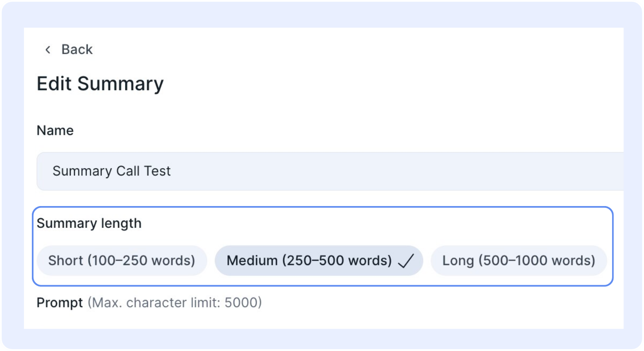The width and height of the screenshot is (644, 351).
Task: Click the word 'Long' in the length options
Action: click(x=458, y=261)
